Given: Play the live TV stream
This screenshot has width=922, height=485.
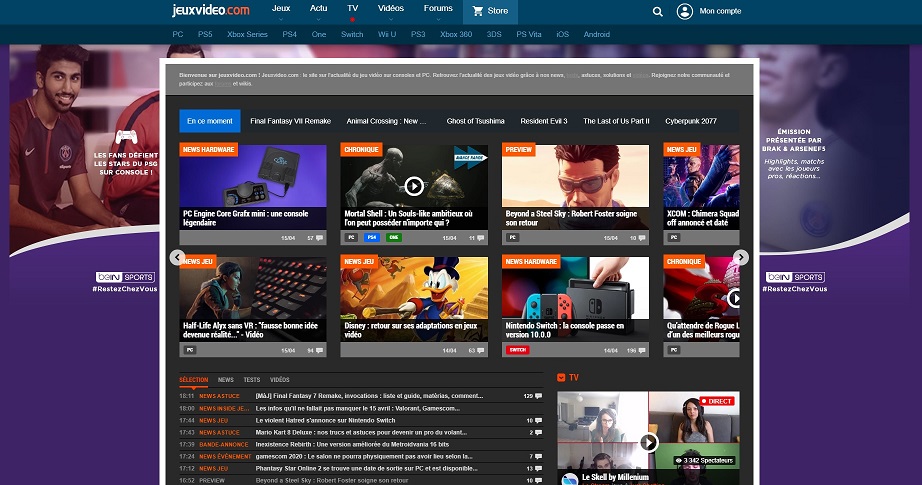Looking at the screenshot, I should click(x=649, y=442).
